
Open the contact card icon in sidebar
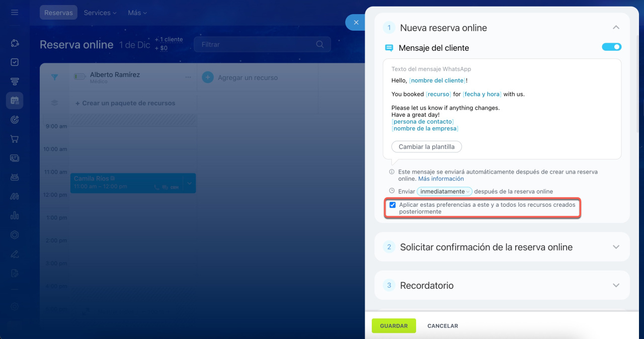point(15,158)
